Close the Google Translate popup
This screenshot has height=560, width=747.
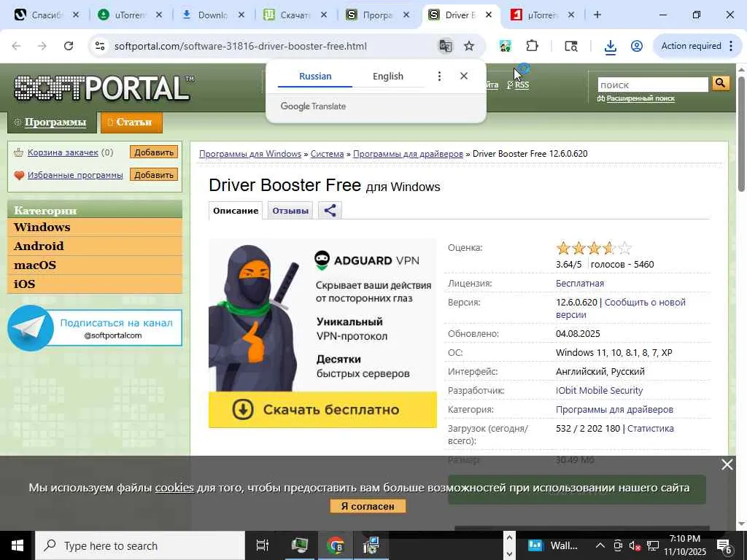[463, 76]
